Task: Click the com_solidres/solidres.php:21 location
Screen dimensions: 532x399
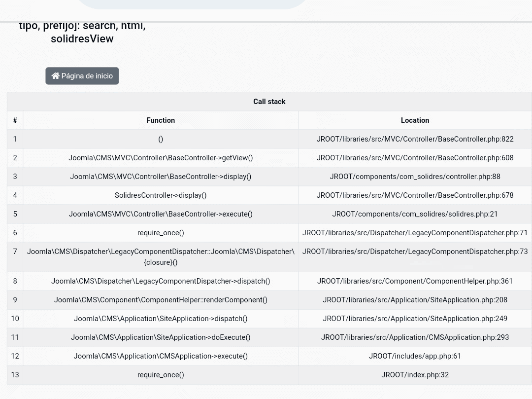Action: [415, 214]
